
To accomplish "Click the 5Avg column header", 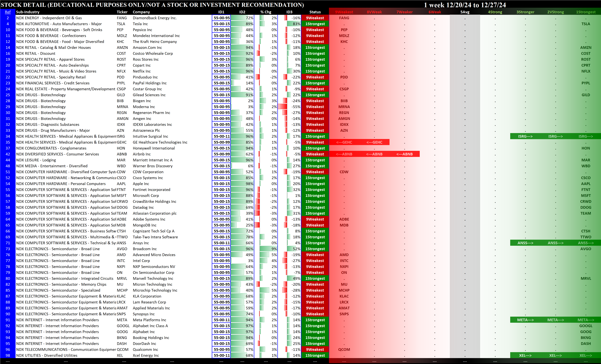I will 465,12.
